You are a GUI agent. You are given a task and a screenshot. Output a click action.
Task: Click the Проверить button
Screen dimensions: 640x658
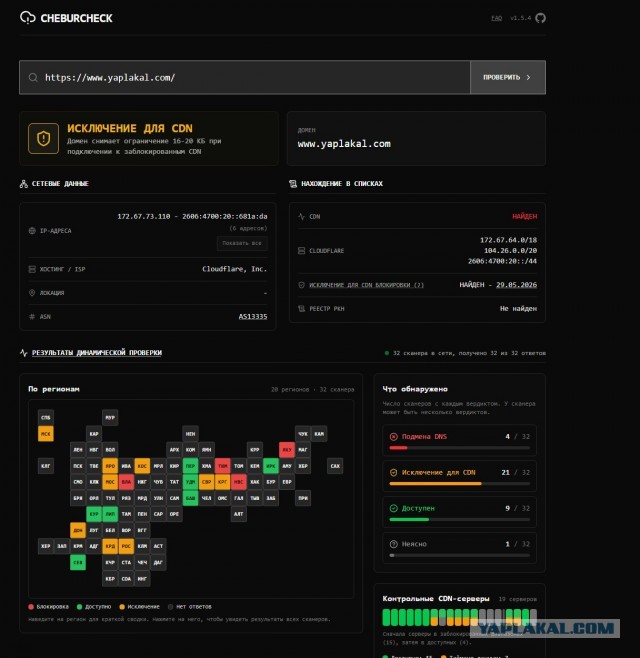pyautogui.click(x=508, y=77)
